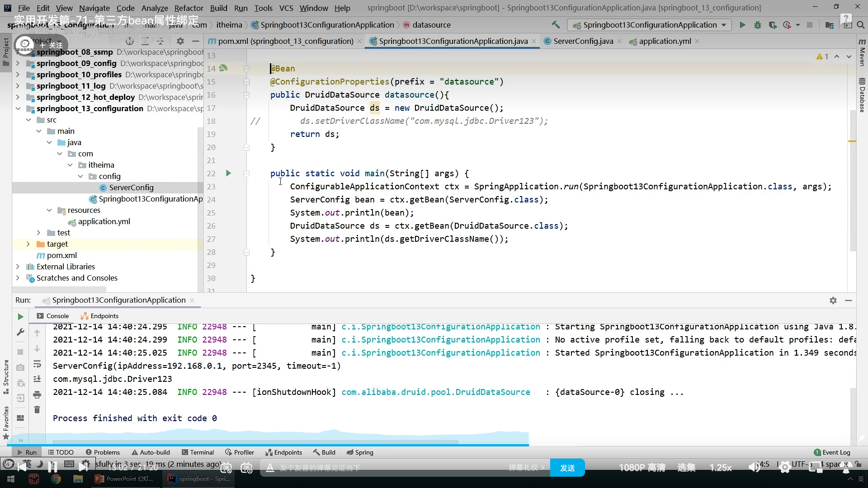Image resolution: width=868 pixels, height=488 pixels.
Task: Click the Build hammer icon
Action: (x=556, y=25)
